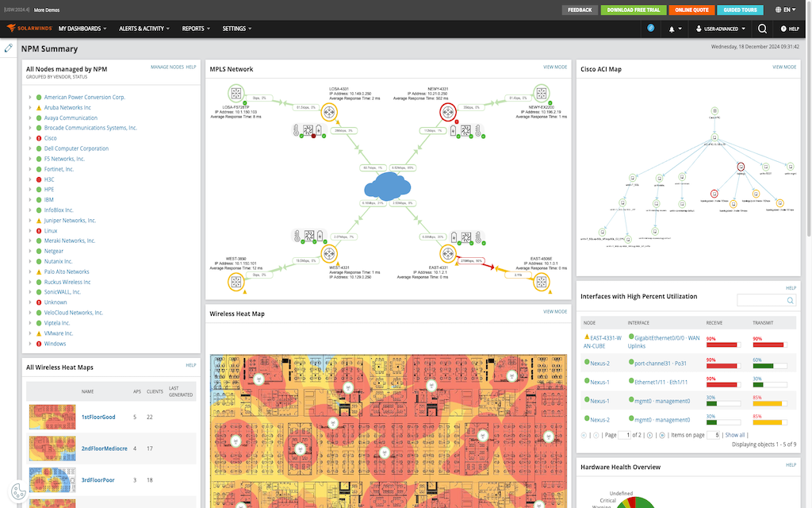Expand the Palo Alto Networks group
This screenshot has width=812, height=508.
click(x=30, y=271)
